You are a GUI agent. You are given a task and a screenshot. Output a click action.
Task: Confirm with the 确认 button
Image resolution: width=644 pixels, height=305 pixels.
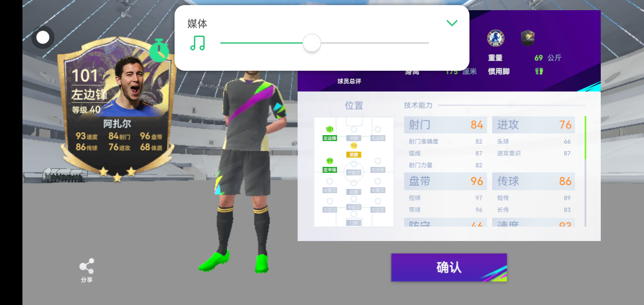(x=449, y=268)
